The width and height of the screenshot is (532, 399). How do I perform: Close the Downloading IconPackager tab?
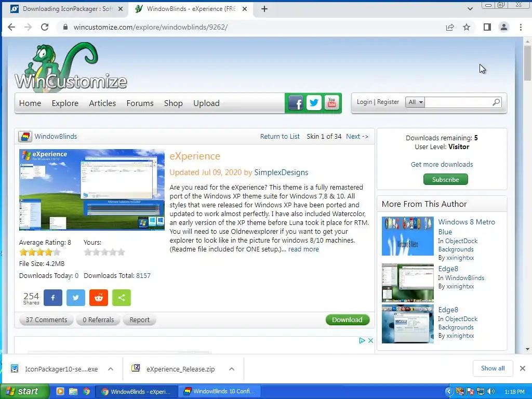click(x=121, y=9)
